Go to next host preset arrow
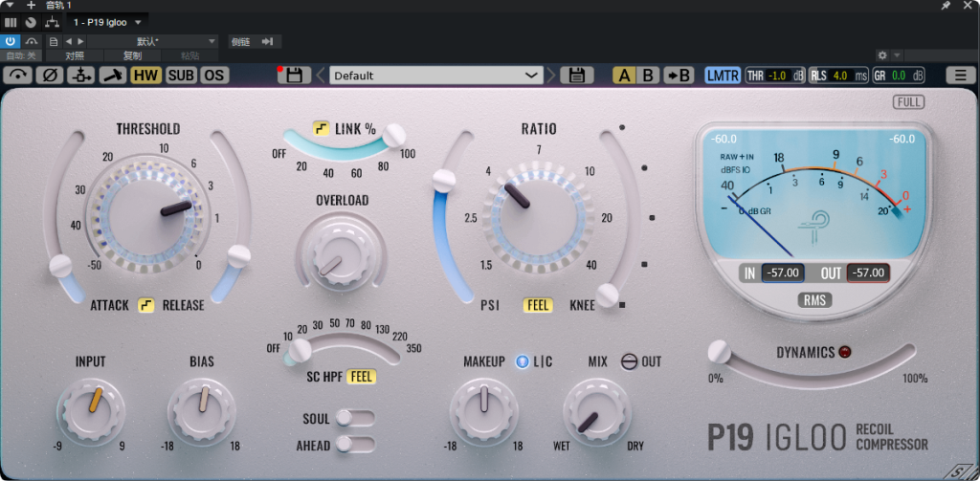Viewport: 980px width, 481px height. (80, 42)
